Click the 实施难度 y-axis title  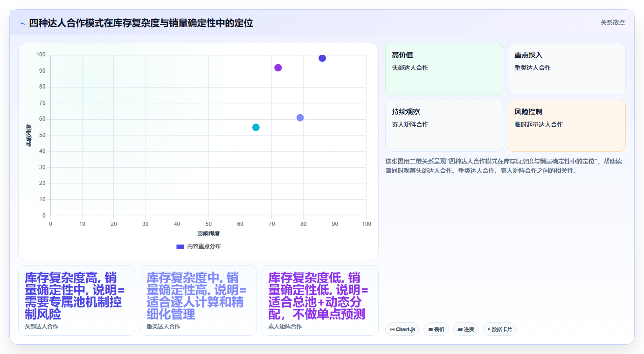pos(29,135)
